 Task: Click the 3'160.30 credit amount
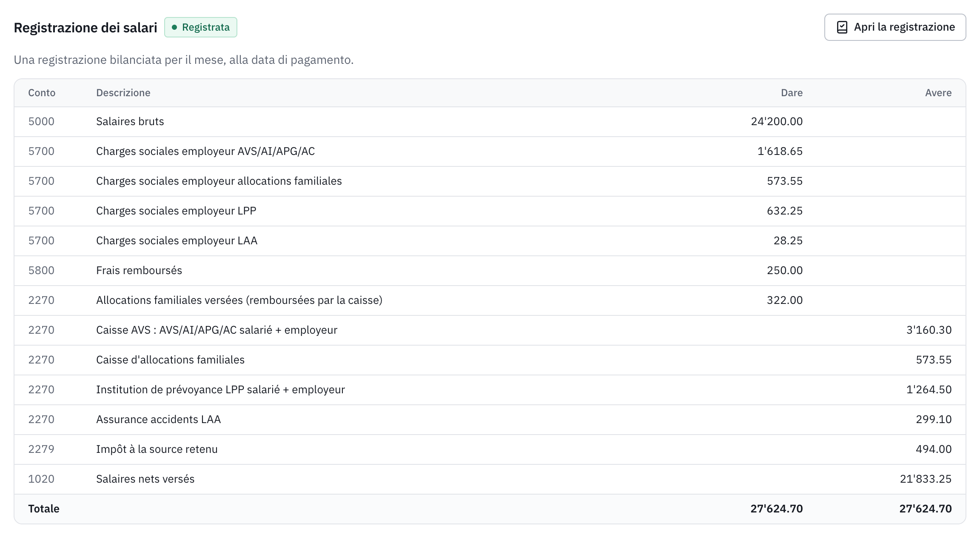tap(929, 330)
